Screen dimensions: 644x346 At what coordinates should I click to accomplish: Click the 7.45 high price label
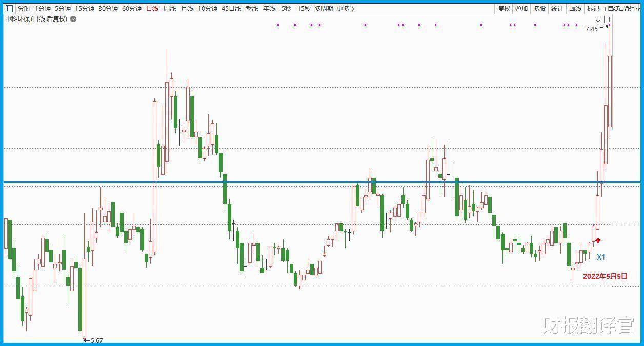point(592,29)
